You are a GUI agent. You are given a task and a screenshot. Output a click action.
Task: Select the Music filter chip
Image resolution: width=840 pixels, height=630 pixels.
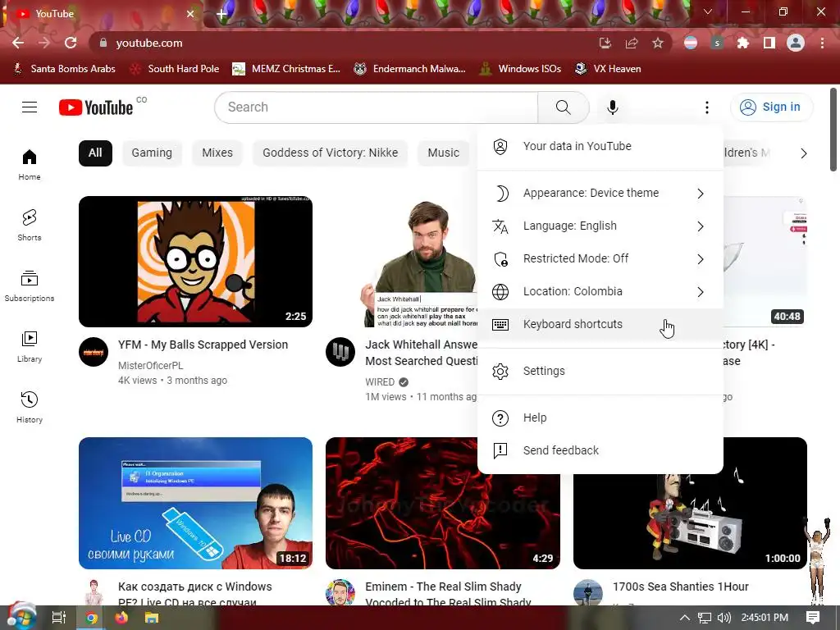click(x=444, y=153)
